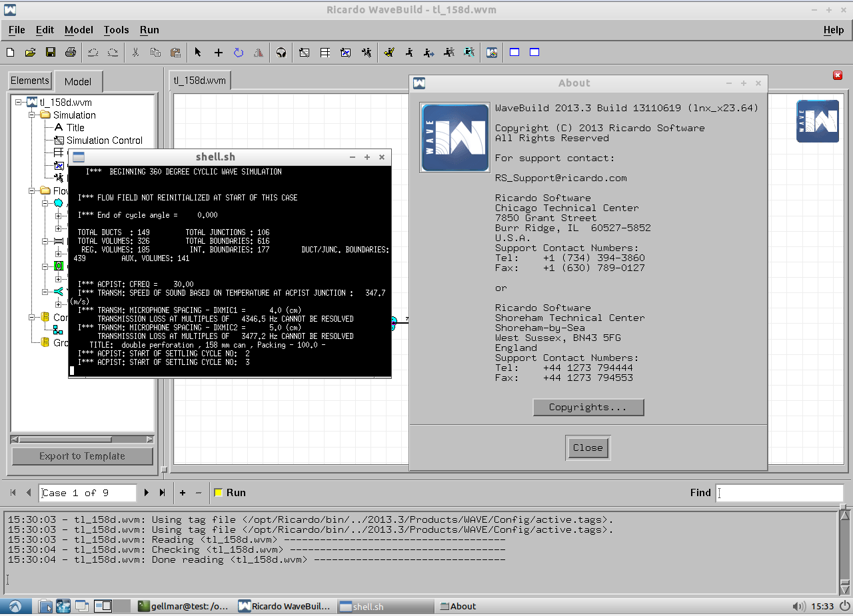Viewport: 853px width, 616px height.
Task: Save the model with the floppy disk icon
Action: click(x=50, y=52)
